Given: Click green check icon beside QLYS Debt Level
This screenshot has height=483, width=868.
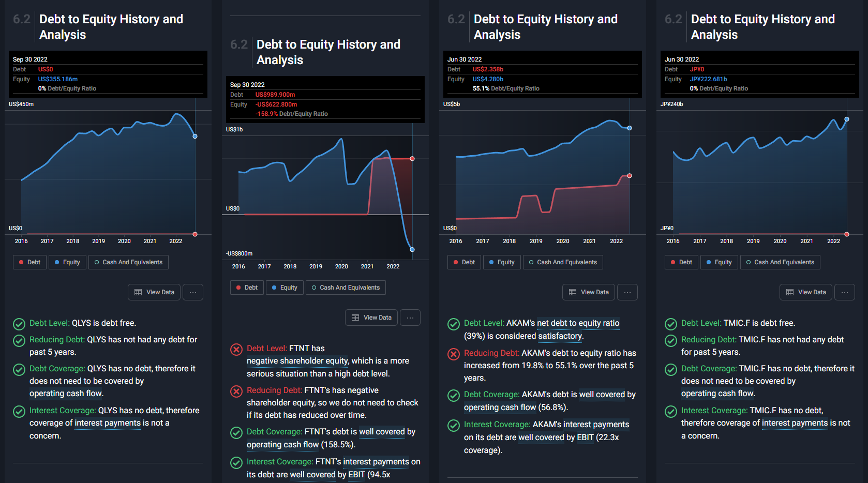Looking at the screenshot, I should [x=19, y=324].
